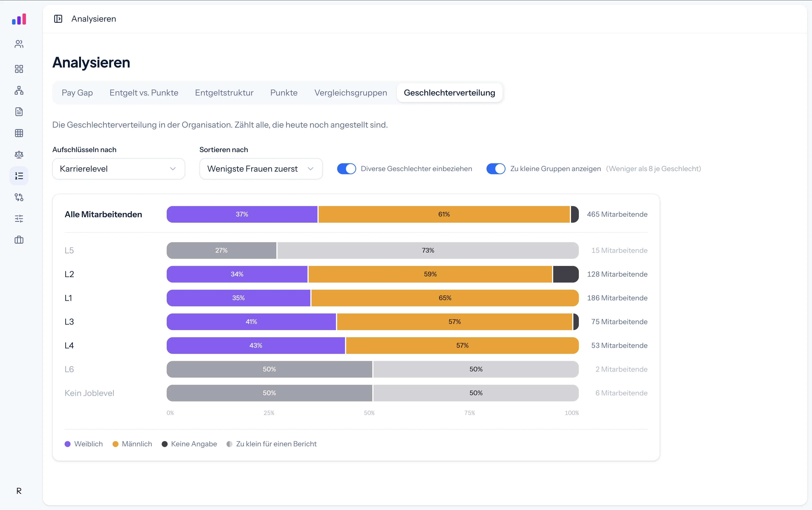
Task: Click the dark no-answer segment in L2 row
Action: point(566,274)
